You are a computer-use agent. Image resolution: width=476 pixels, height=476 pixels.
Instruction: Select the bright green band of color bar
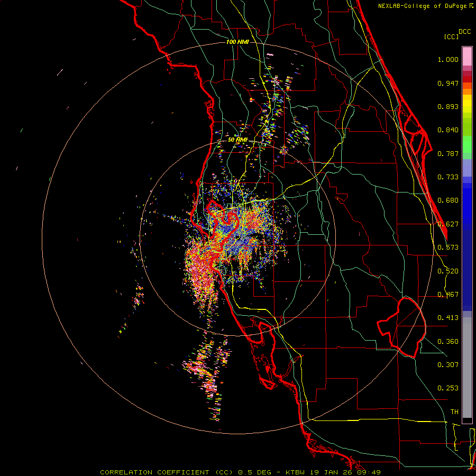click(x=467, y=144)
